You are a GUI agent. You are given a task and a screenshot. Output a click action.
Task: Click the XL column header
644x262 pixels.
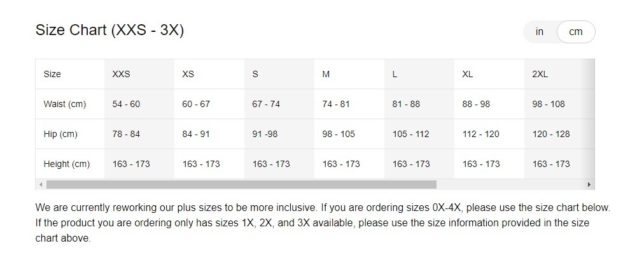pyautogui.click(x=468, y=74)
